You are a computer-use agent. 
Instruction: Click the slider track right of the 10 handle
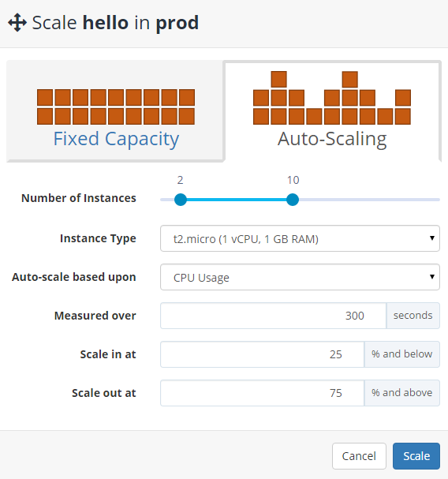(x=369, y=200)
